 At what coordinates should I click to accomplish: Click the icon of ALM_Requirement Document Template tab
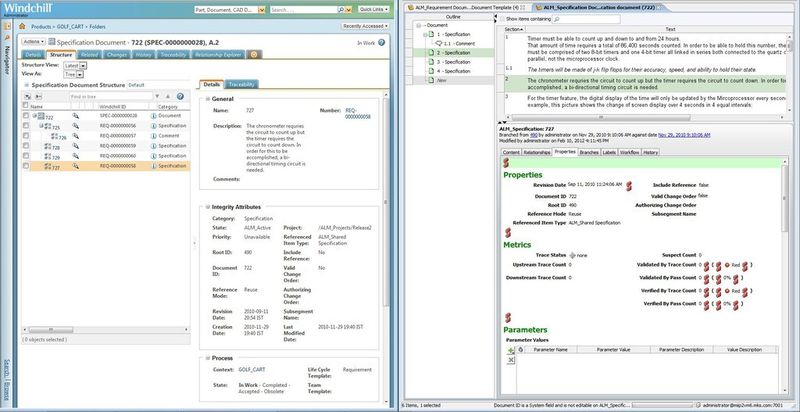410,8
